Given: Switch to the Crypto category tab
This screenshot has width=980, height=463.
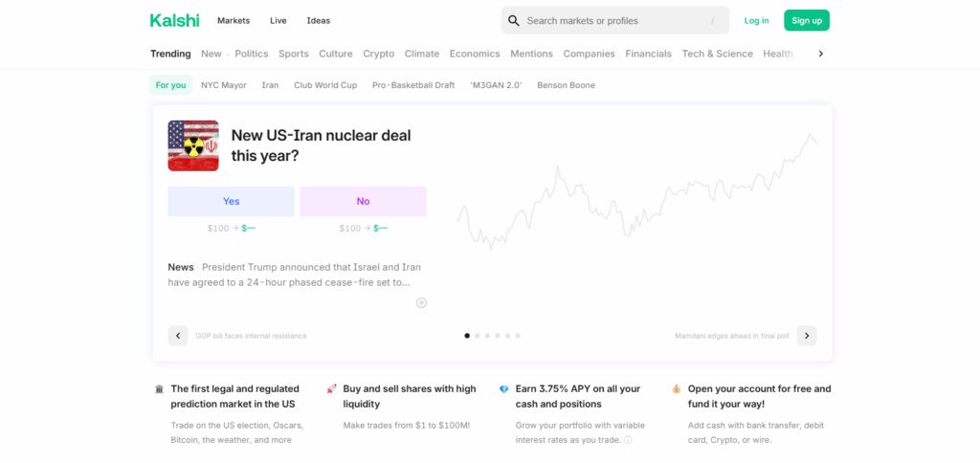Looking at the screenshot, I should click(x=379, y=54).
